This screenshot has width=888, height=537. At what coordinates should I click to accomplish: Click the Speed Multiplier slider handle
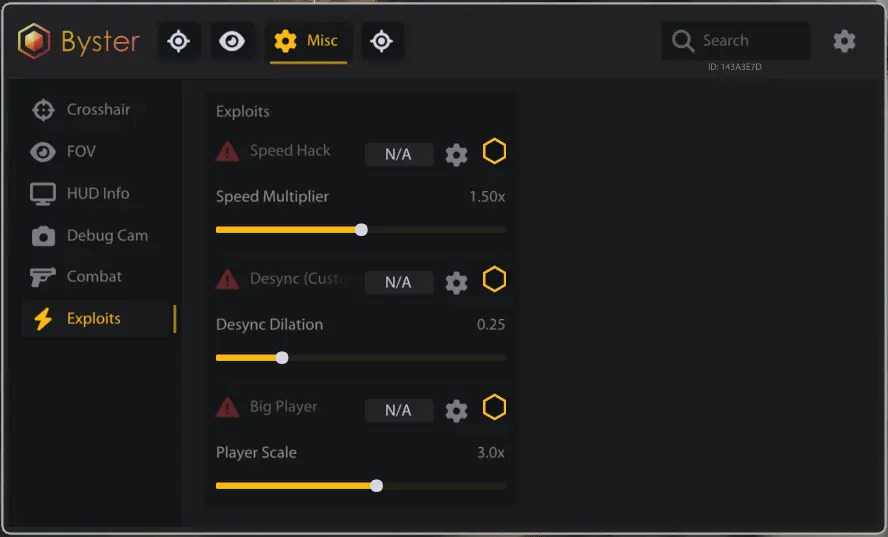coord(361,229)
